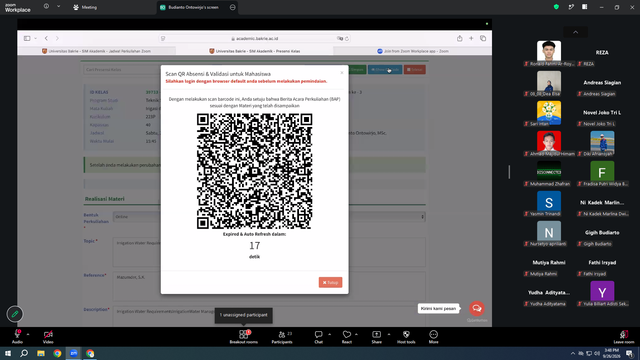Open the meeting info icon near Zoom Workplace

46,6
